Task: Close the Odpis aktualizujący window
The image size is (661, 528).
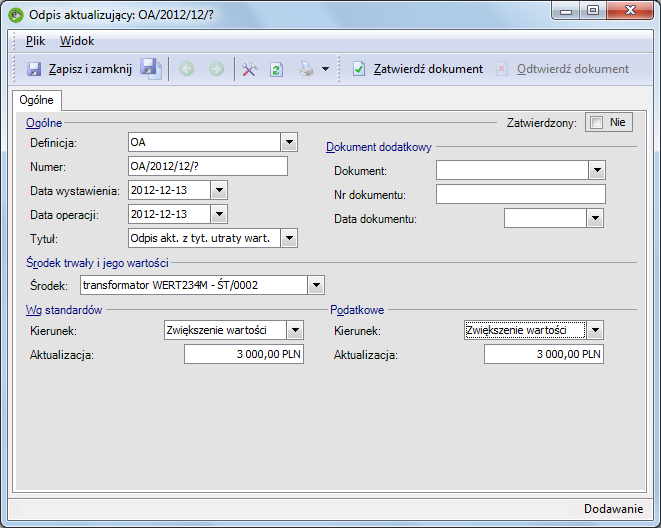Action: click(x=630, y=11)
